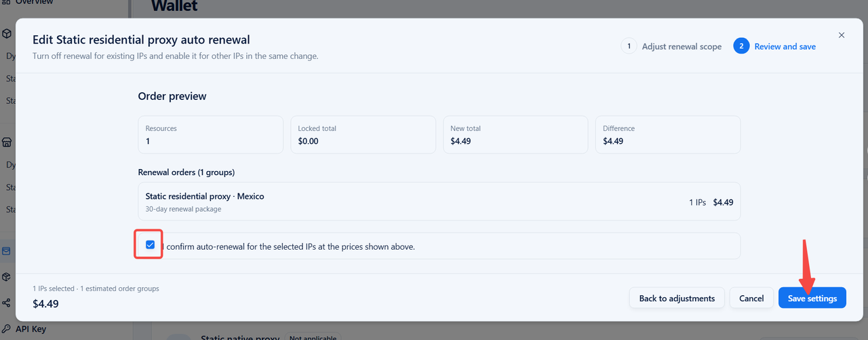The image size is (868, 340).
Task: Click the Difference summary card
Action: pyautogui.click(x=668, y=134)
